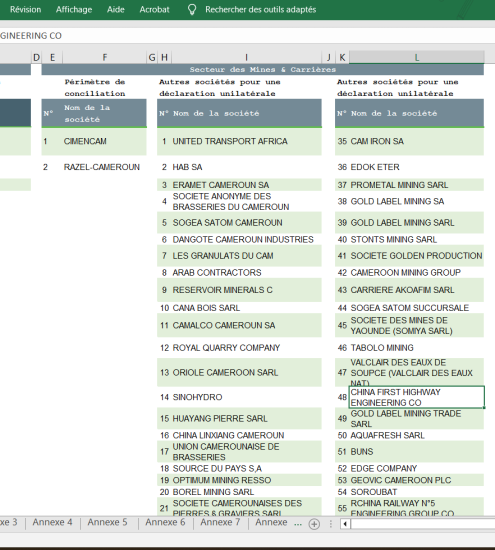
Task: Select cell CANA BOIS SARL
Action: click(247, 308)
